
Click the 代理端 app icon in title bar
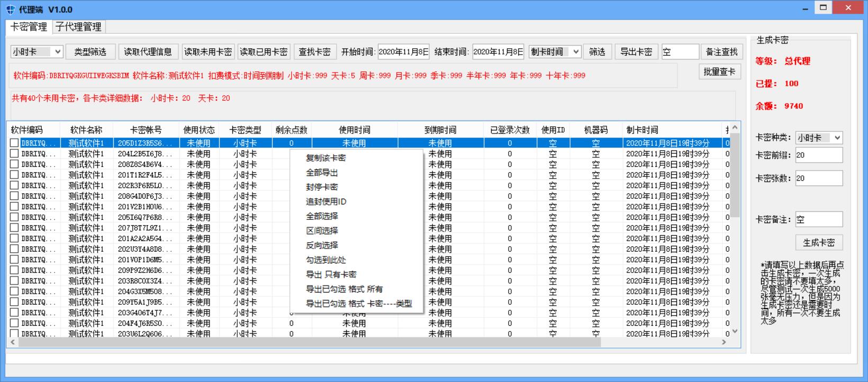pos(10,10)
